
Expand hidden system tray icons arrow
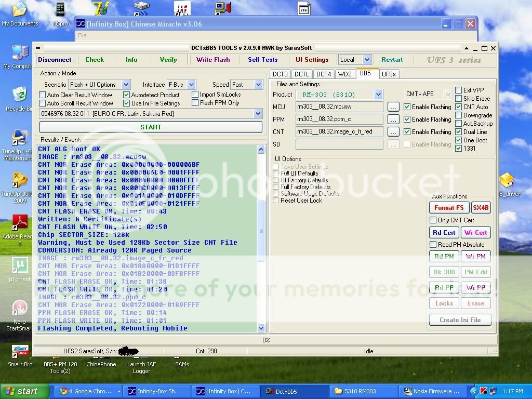tap(474, 391)
